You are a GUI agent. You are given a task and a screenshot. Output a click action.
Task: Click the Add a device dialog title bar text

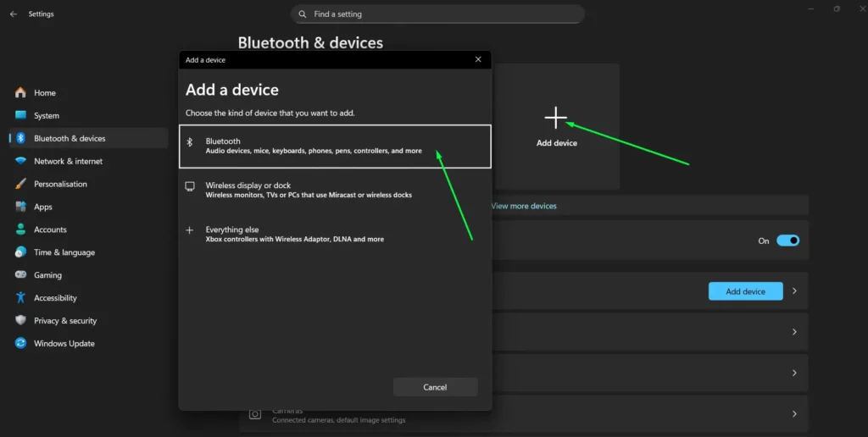[205, 60]
